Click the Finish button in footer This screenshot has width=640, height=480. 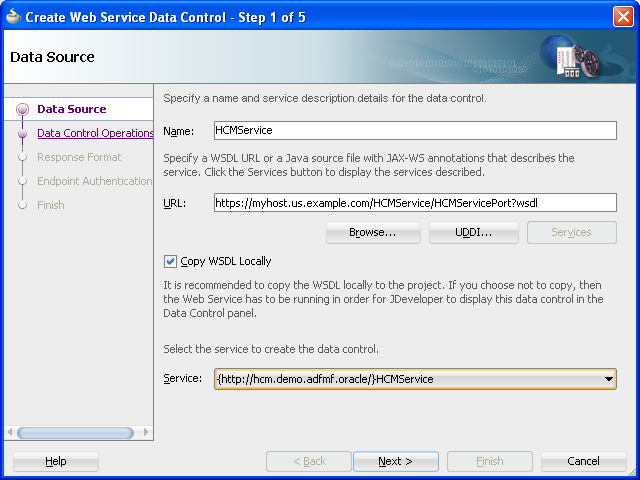(x=490, y=462)
